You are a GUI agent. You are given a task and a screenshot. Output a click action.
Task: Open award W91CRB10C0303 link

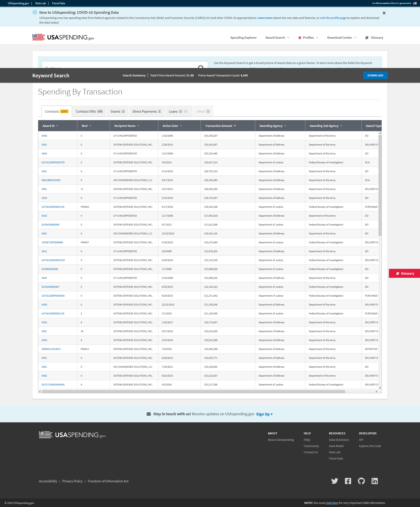click(x=51, y=180)
